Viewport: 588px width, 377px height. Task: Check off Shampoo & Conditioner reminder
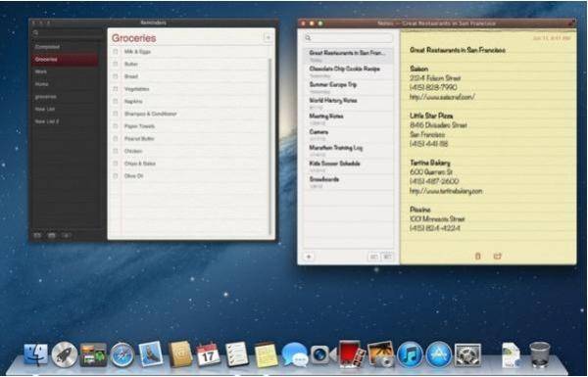point(116,114)
